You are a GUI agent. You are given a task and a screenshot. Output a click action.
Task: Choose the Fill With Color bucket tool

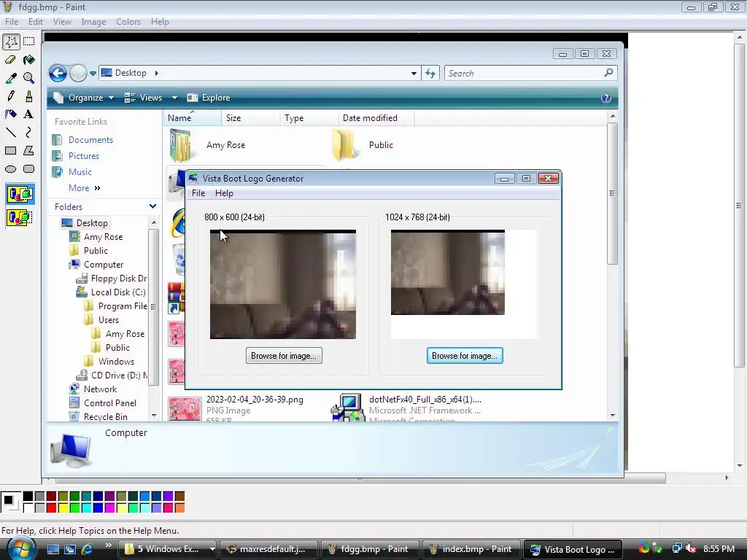29,60
